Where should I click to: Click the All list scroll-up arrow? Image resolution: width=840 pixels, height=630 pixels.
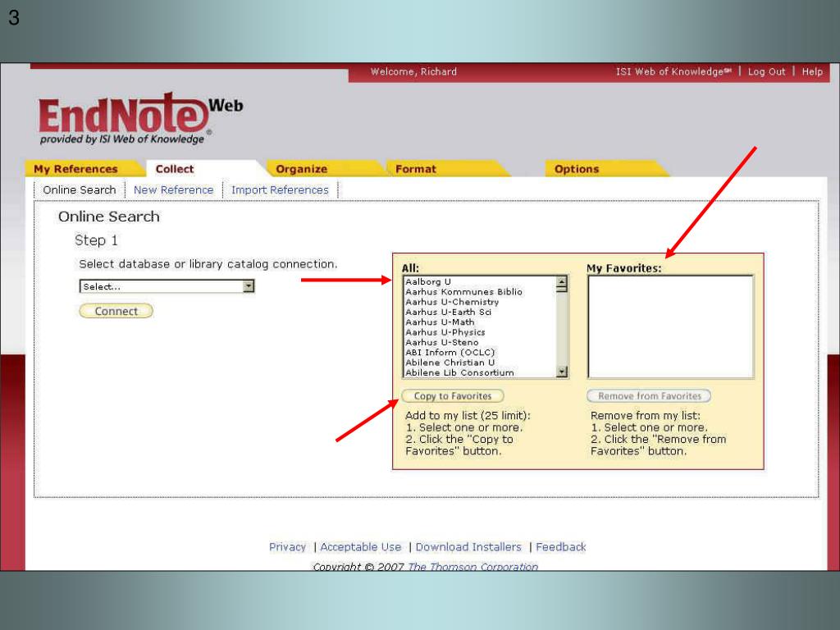coord(561,281)
